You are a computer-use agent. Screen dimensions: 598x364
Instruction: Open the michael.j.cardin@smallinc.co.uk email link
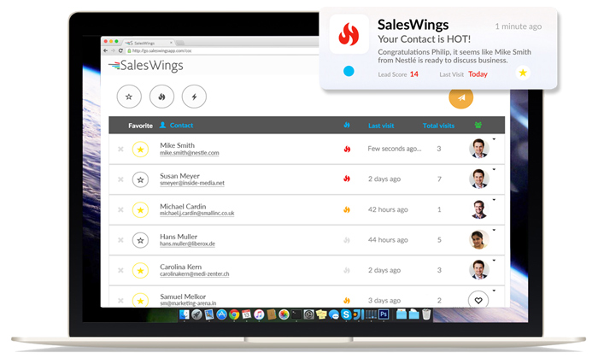pos(197,214)
